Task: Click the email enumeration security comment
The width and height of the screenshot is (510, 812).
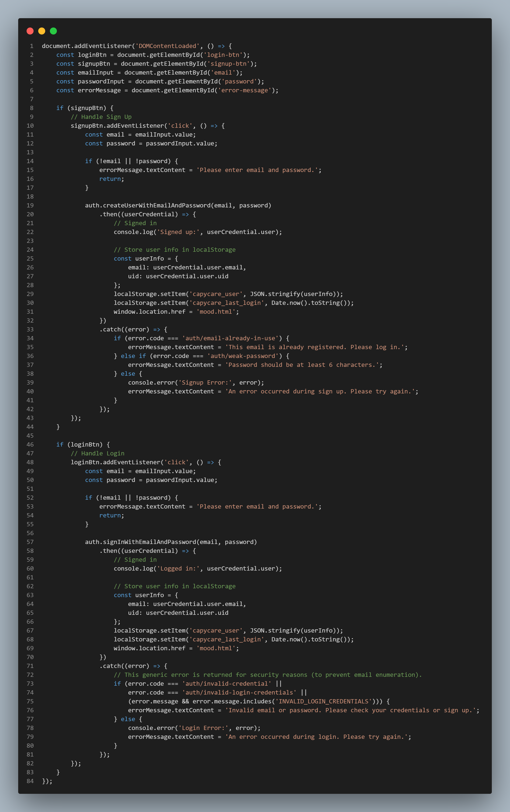Action: point(268,675)
